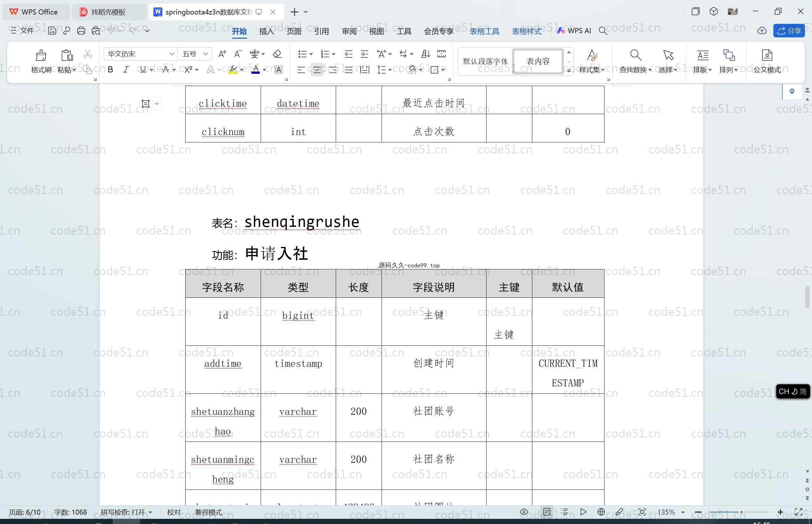This screenshot has width=812, height=524.
Task: Expand the quick access toolbar customize arrow
Action: pyautogui.click(x=147, y=31)
